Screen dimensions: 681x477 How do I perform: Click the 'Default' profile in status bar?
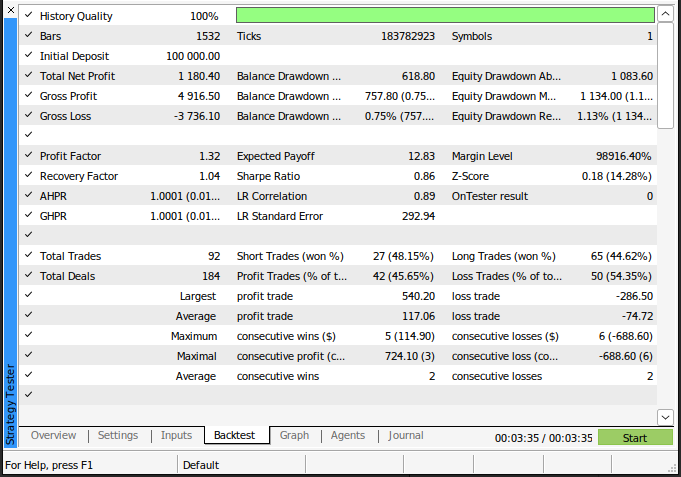[201, 465]
